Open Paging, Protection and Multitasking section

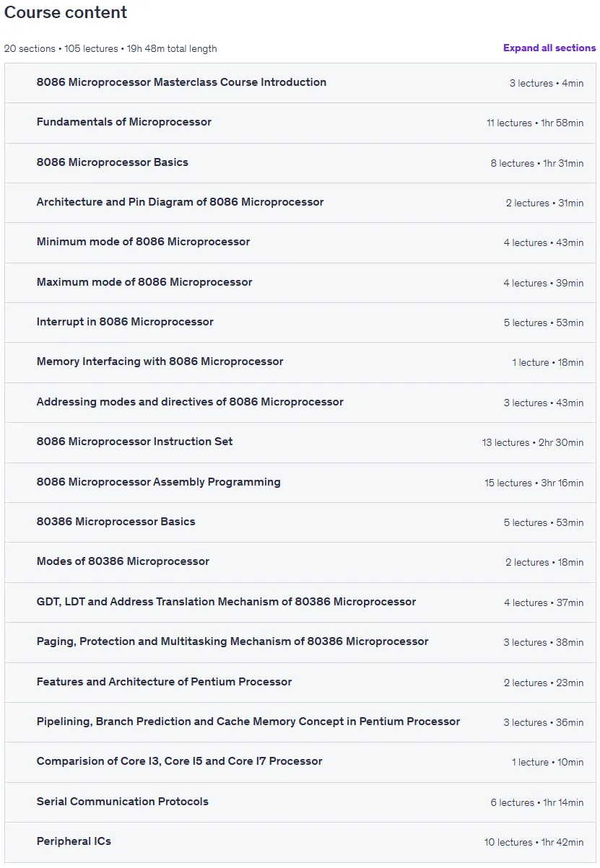300,642
